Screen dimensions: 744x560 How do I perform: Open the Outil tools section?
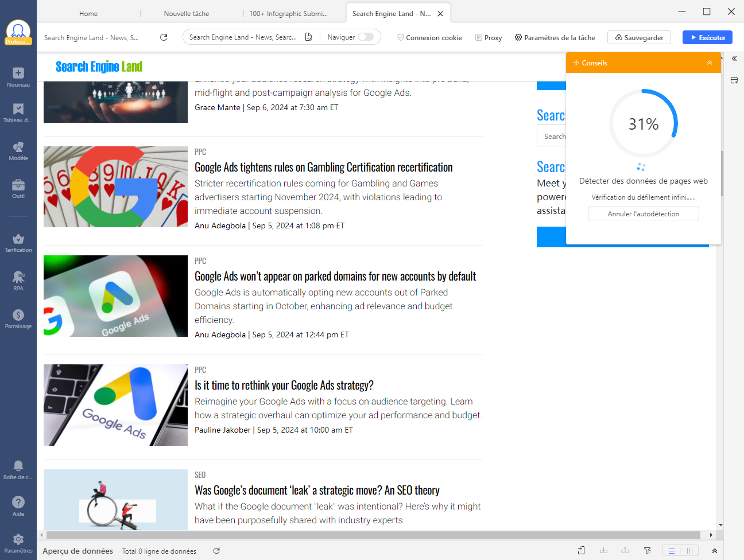point(18,189)
